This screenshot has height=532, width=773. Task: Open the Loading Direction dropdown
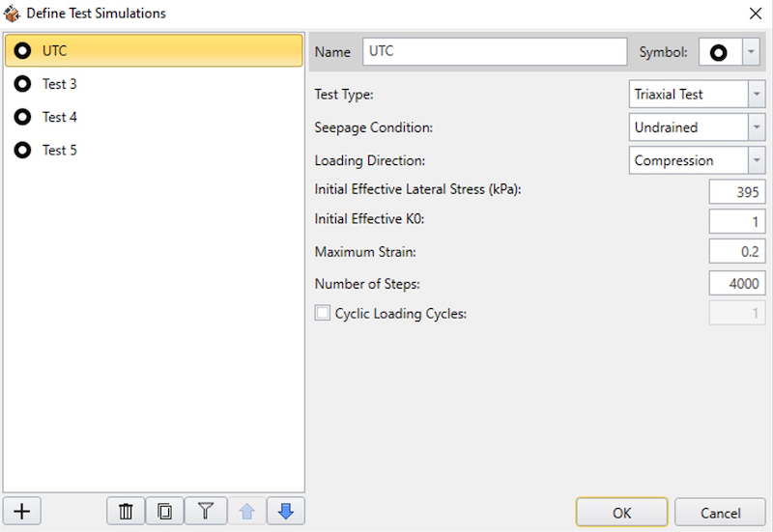pyautogui.click(x=756, y=160)
